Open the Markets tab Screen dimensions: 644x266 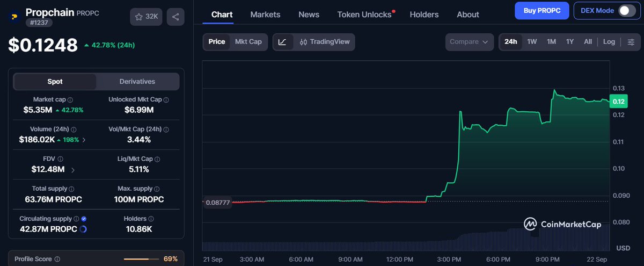click(x=266, y=15)
